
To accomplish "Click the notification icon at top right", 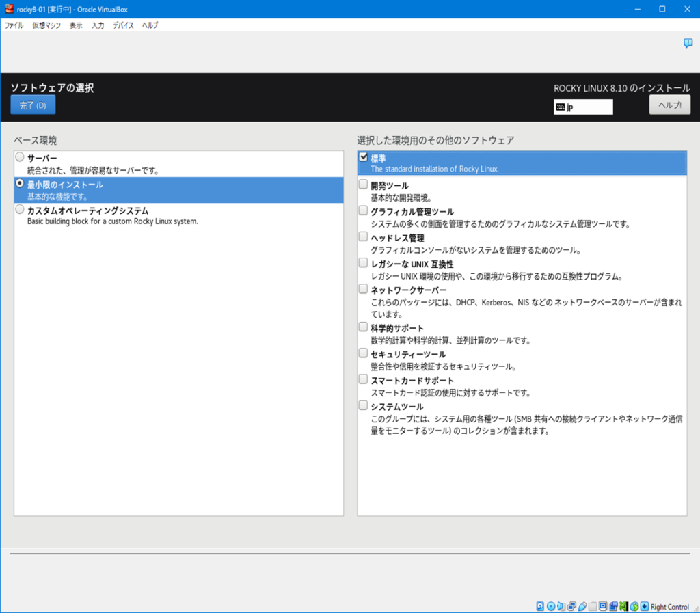I will click(688, 43).
